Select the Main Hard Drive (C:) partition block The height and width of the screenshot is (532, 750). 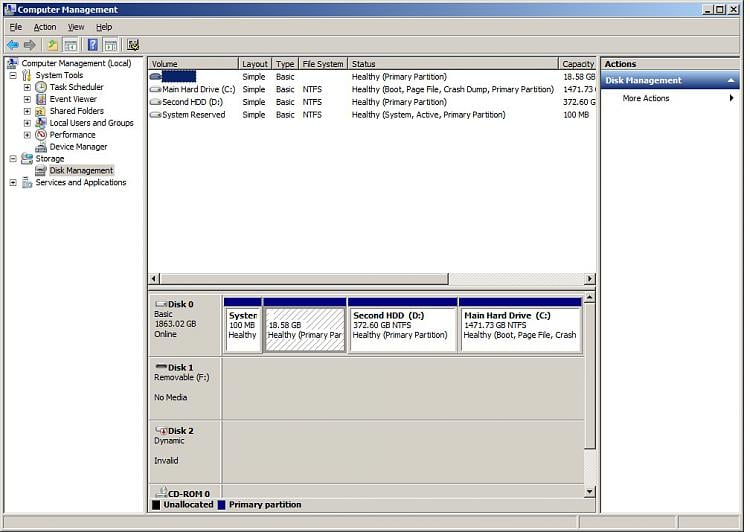coord(520,325)
